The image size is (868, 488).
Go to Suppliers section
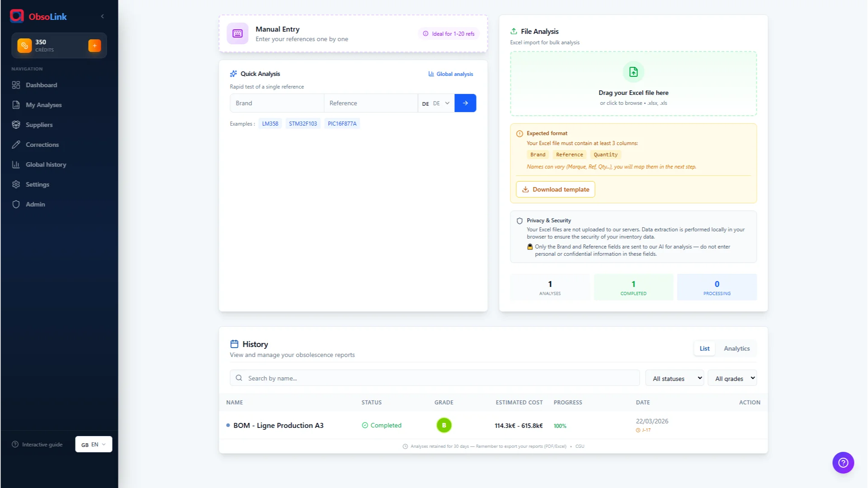point(59,125)
